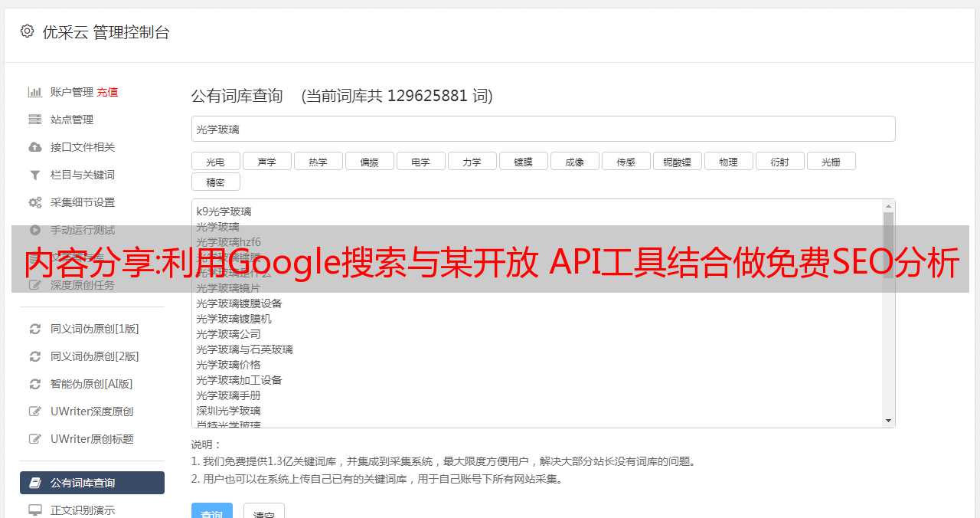Image resolution: width=980 pixels, height=518 pixels.
Task: Click the result list scrollbar down arrow
Action: click(x=888, y=421)
